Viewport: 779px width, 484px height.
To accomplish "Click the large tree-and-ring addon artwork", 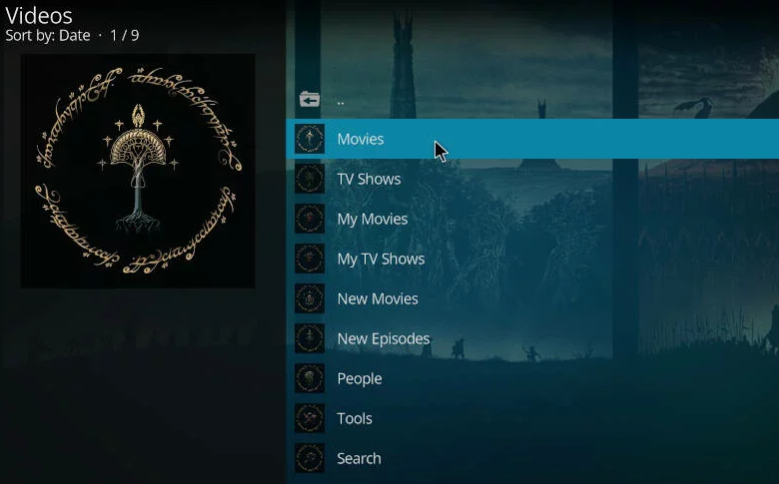I will click(x=138, y=170).
